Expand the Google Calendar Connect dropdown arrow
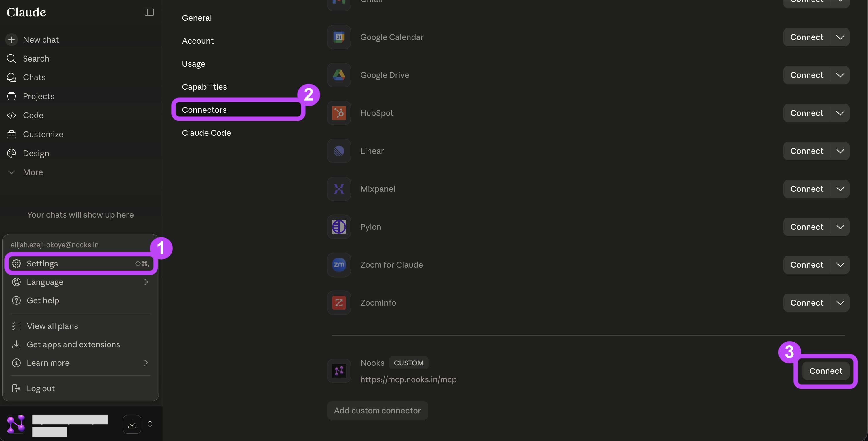The width and height of the screenshot is (868, 441). [840, 37]
